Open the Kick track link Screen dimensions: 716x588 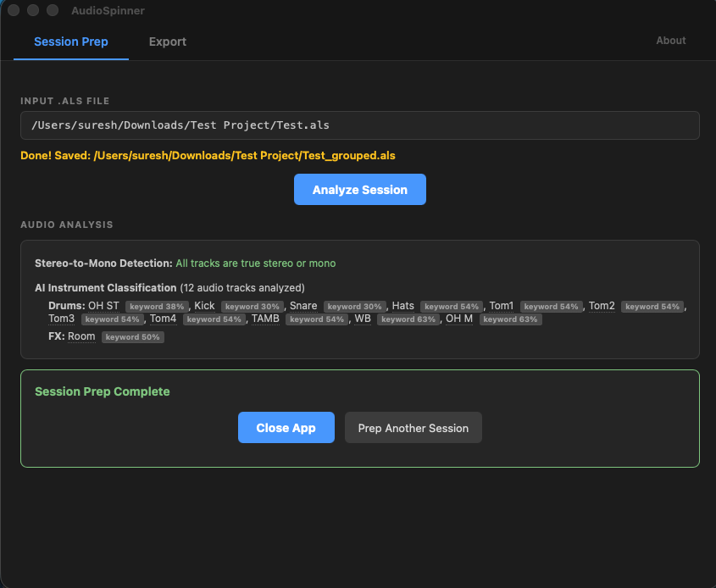(204, 306)
